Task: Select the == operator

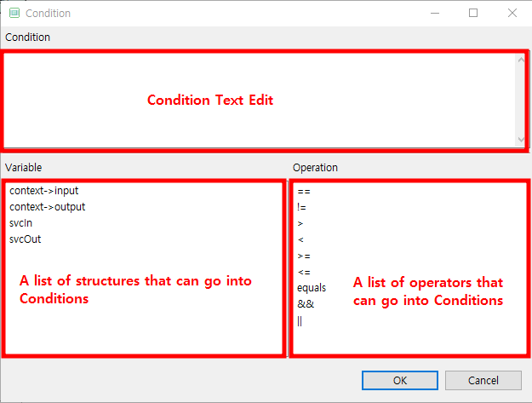Action: pyautogui.click(x=304, y=192)
